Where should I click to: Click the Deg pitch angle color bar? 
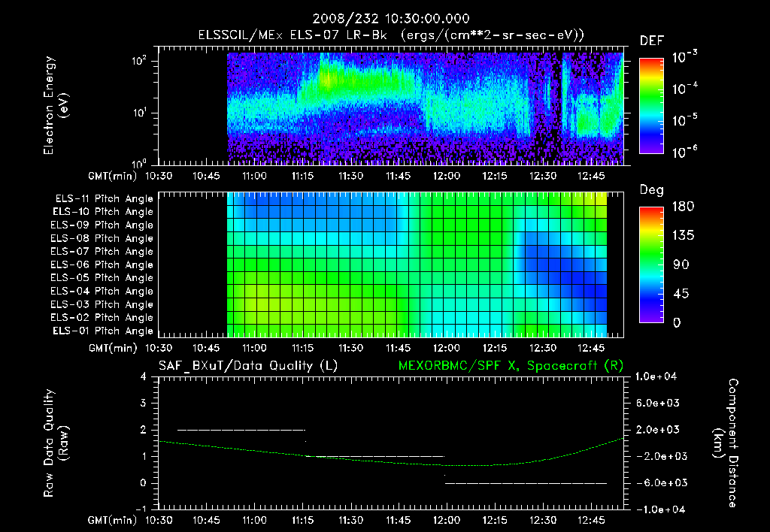[651, 265]
